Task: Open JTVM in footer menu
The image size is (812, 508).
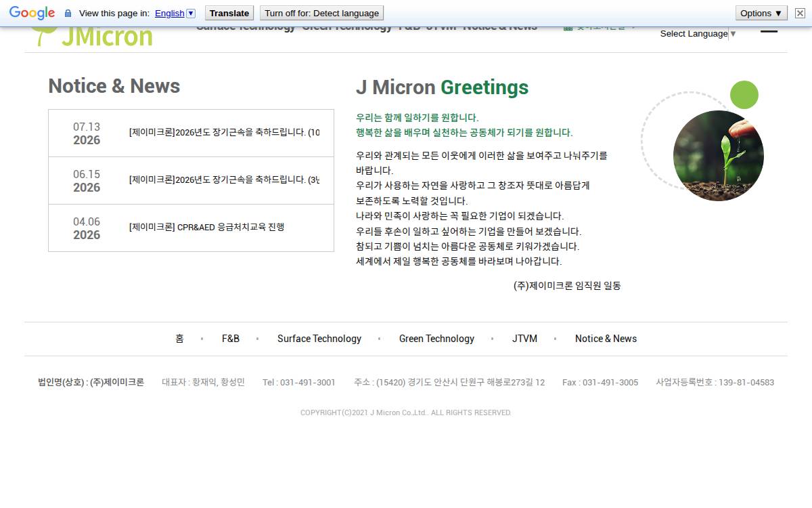Action: [x=524, y=339]
